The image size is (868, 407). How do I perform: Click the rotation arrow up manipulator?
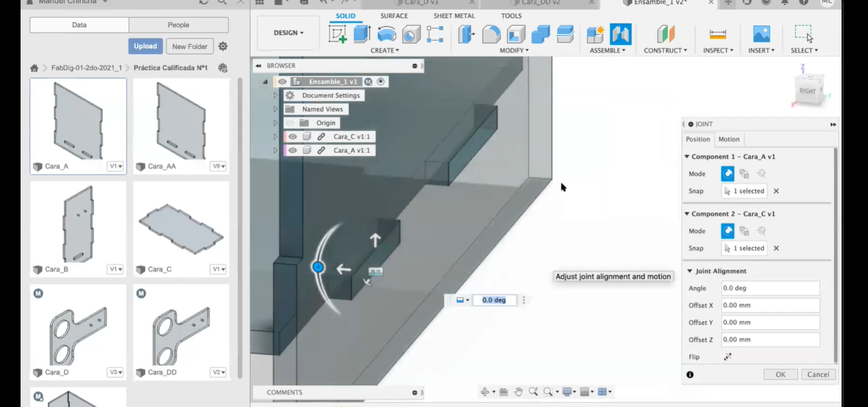coord(376,240)
